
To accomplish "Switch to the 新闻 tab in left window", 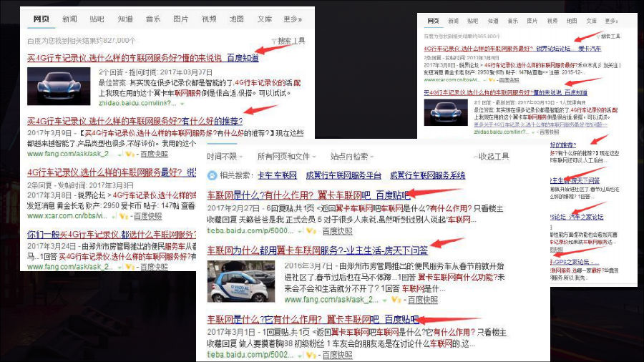I will (x=69, y=19).
